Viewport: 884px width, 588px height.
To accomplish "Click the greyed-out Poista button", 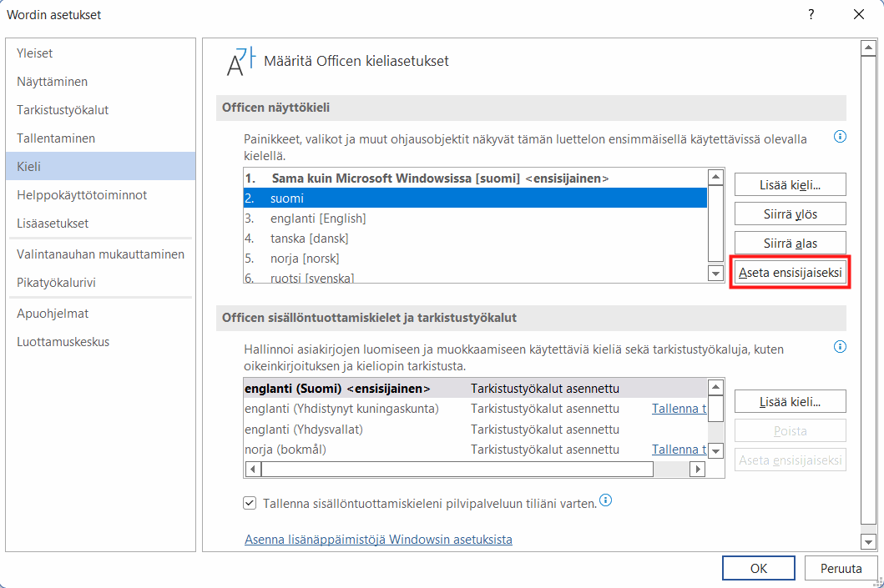I will pos(790,431).
